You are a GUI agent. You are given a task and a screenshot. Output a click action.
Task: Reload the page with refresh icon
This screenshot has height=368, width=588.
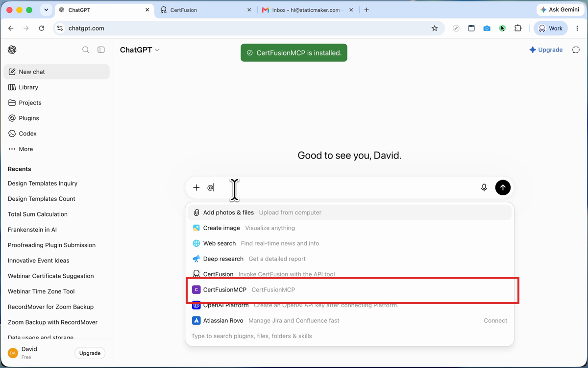click(42, 28)
